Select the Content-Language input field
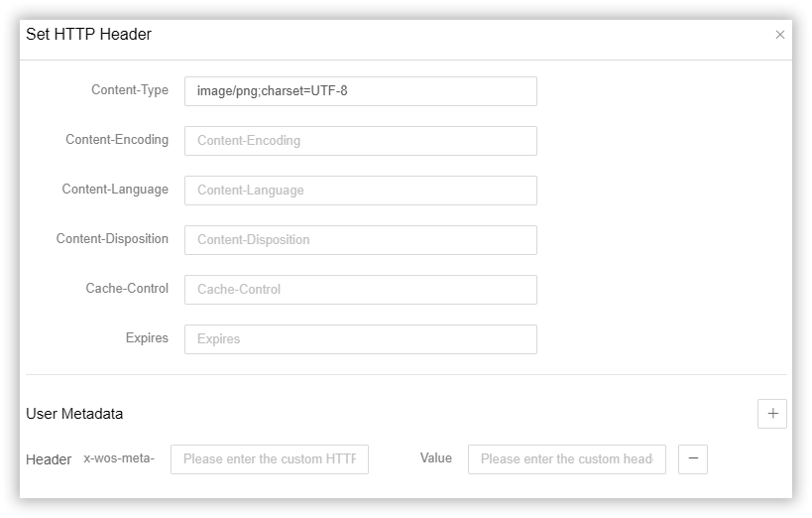This screenshot has height=518, width=812. click(x=360, y=191)
